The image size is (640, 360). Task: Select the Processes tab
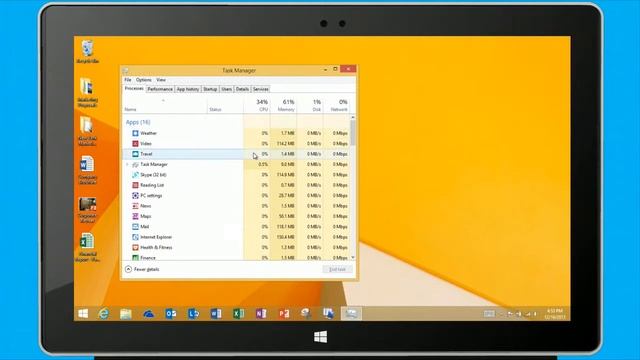tap(134, 89)
